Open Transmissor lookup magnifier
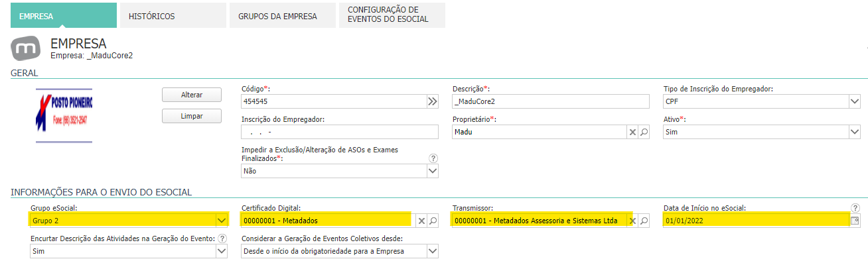868x263 pixels. point(644,221)
